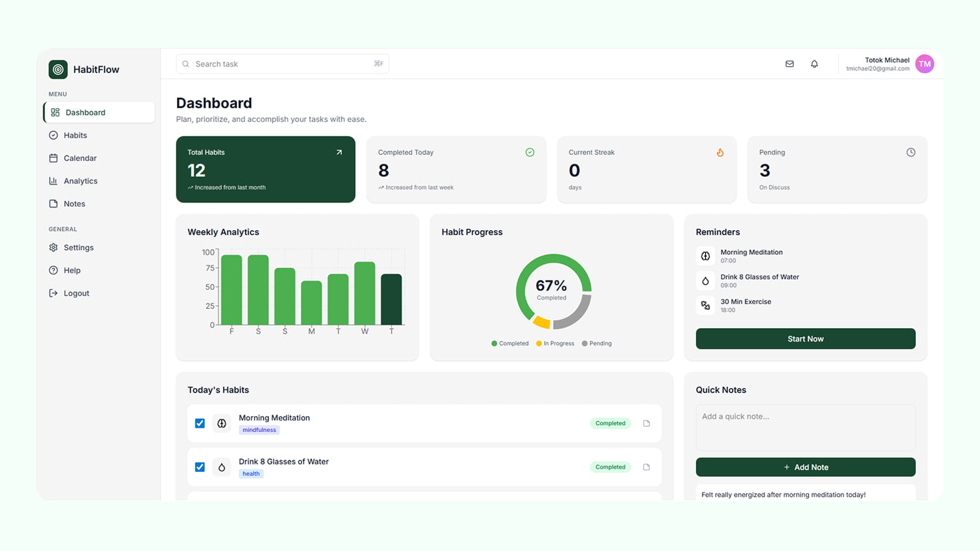This screenshot has width=980, height=551.
Task: Click the arrow icon on Total Habits card
Action: (339, 152)
